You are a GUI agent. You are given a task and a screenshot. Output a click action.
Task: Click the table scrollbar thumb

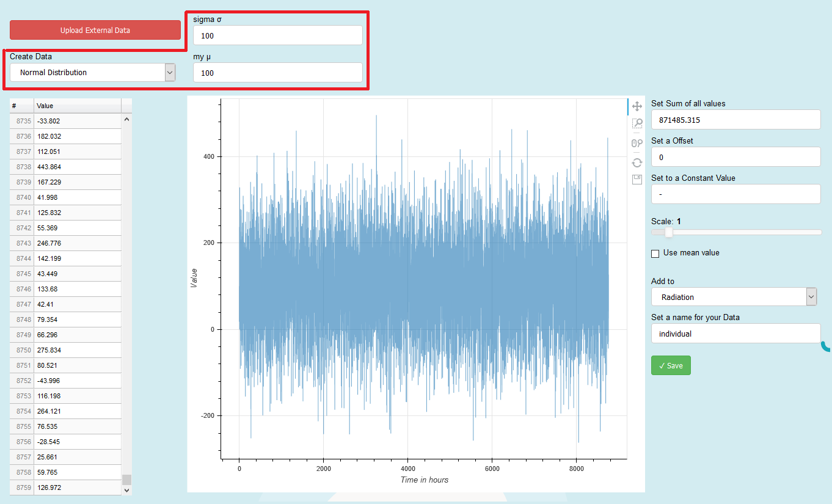click(126, 480)
